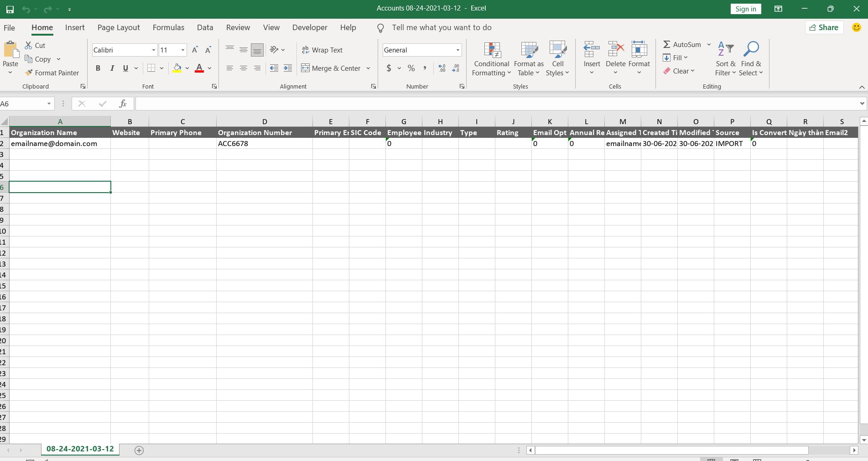Click the Save icon in title bar
The width and height of the screenshot is (868, 461).
[x=10, y=9]
